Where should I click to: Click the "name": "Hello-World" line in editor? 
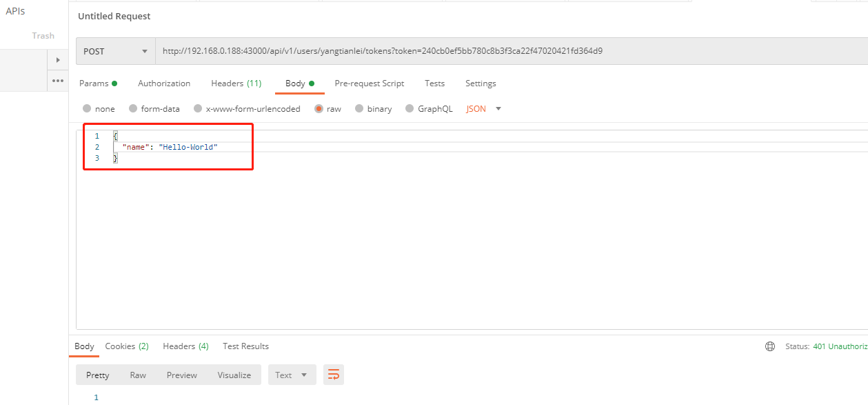170,147
